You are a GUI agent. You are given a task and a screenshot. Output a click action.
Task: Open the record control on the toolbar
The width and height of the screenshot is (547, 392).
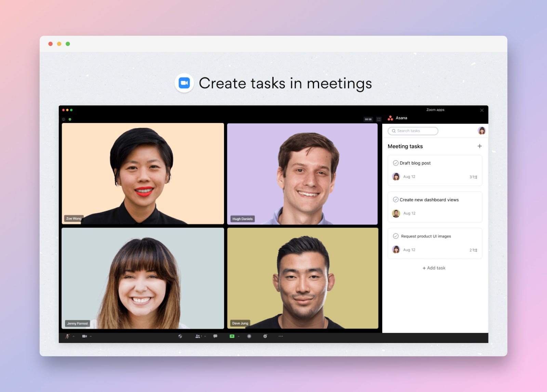(249, 337)
